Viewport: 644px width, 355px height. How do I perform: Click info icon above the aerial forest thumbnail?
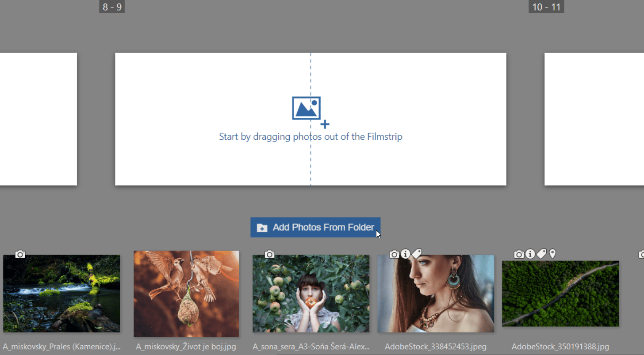(530, 254)
